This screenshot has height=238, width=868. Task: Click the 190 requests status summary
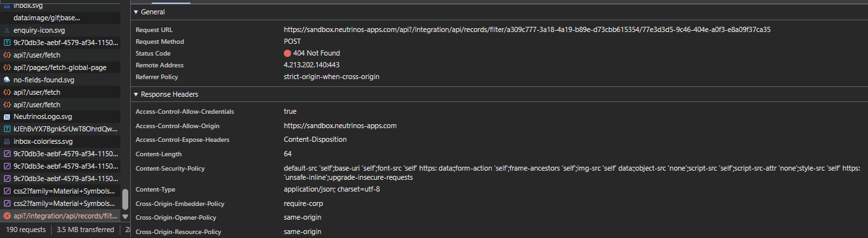click(26, 229)
